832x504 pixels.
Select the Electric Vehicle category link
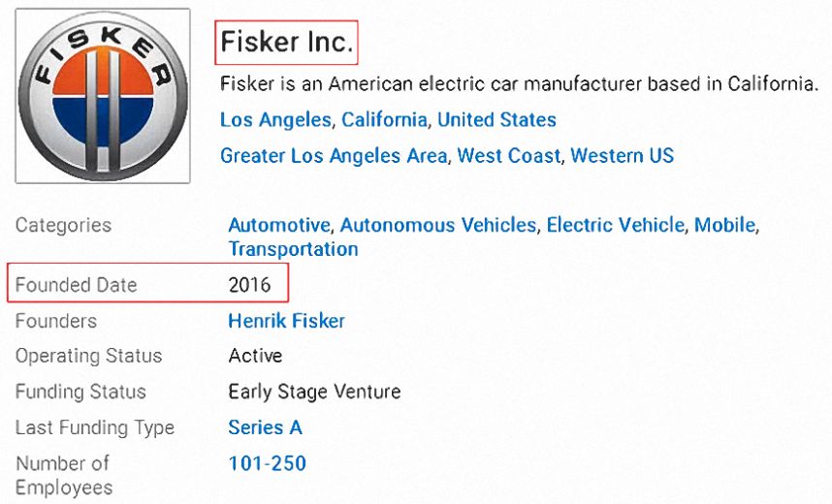pos(615,226)
